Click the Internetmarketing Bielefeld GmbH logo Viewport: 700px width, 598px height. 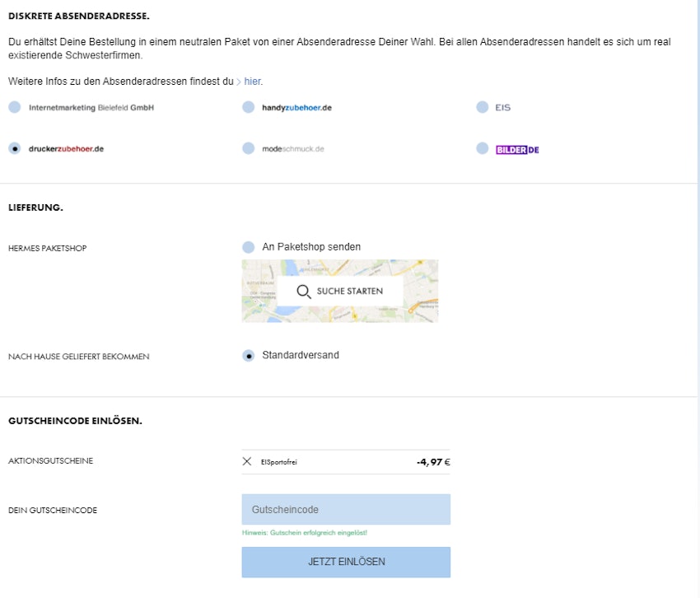(x=91, y=107)
